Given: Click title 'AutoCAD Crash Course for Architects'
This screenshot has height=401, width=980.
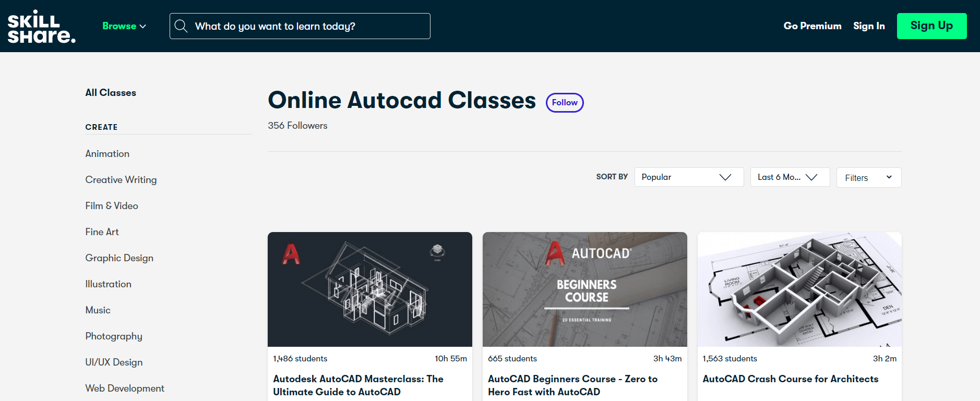Looking at the screenshot, I should coord(791,379).
